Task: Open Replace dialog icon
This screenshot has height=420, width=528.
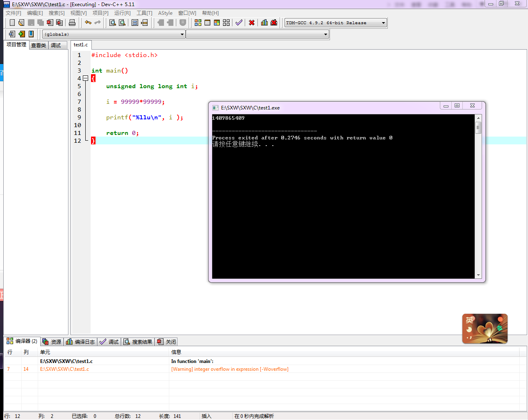Action: click(x=122, y=23)
